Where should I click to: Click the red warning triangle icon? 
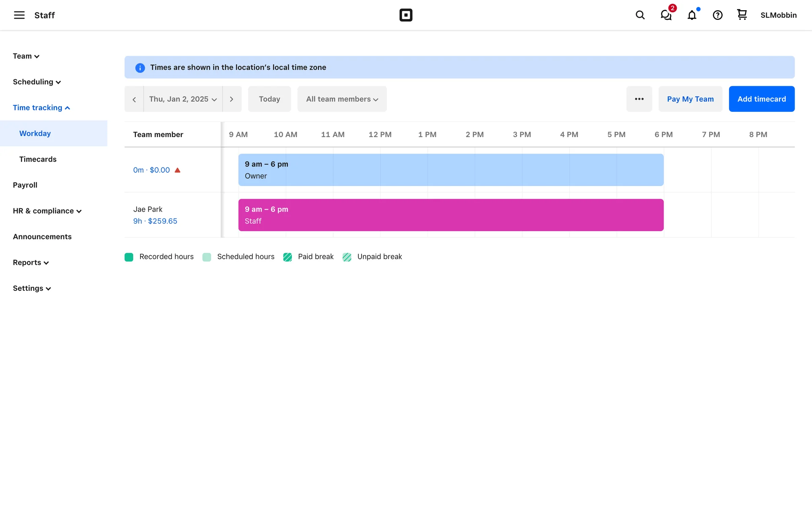178,170
